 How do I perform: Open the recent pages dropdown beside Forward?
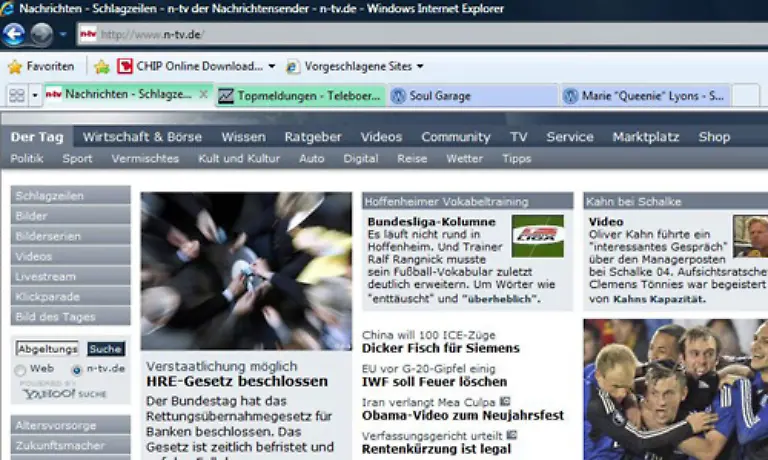[63, 34]
